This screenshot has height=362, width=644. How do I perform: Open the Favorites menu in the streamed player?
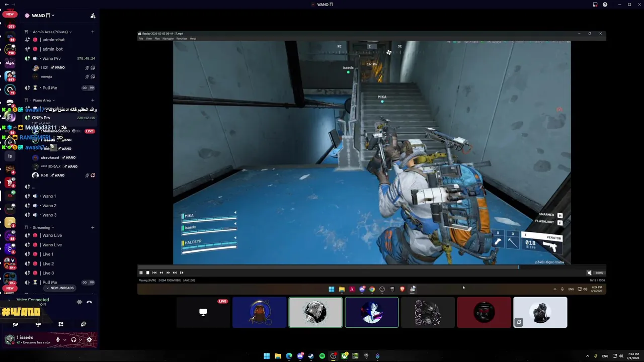[x=182, y=39]
